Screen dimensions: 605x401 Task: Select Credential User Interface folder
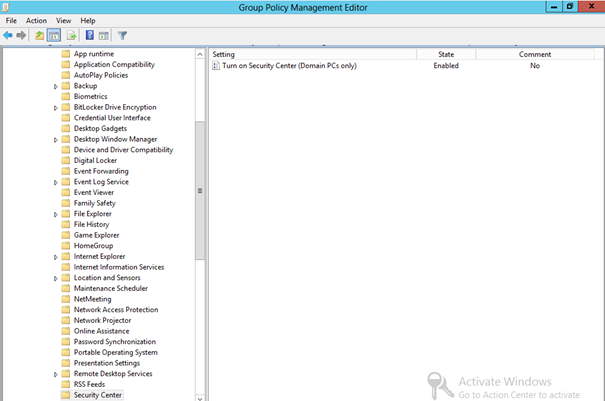[x=112, y=118]
